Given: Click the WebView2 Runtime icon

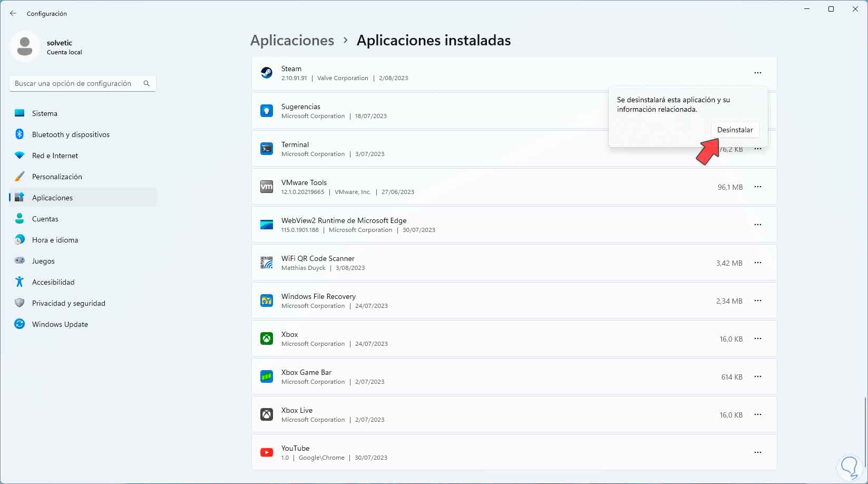Looking at the screenshot, I should coord(267,225).
